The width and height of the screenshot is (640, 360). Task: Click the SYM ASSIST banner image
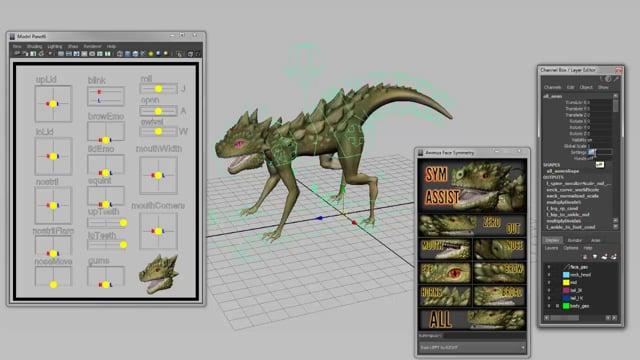click(472, 186)
